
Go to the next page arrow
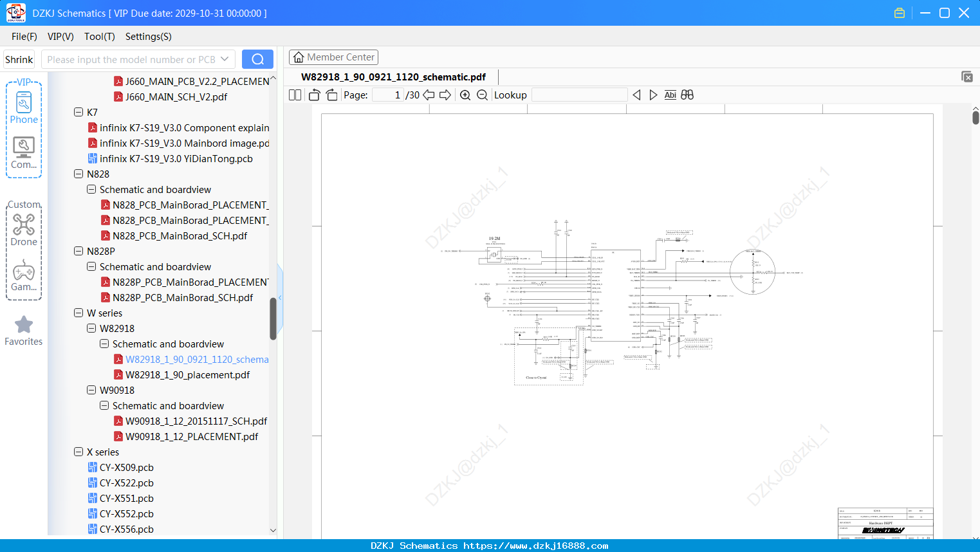(x=445, y=95)
